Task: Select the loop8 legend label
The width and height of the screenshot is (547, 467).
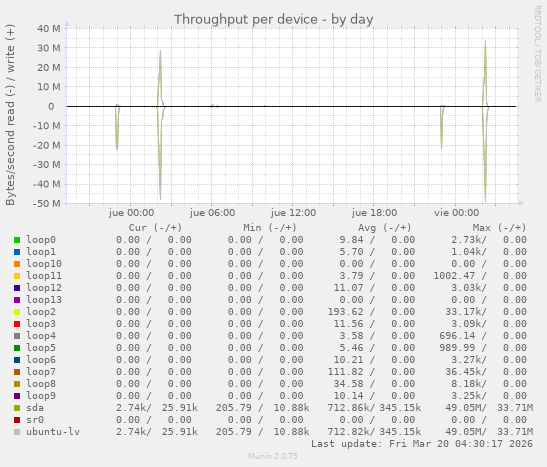Action: tap(41, 384)
